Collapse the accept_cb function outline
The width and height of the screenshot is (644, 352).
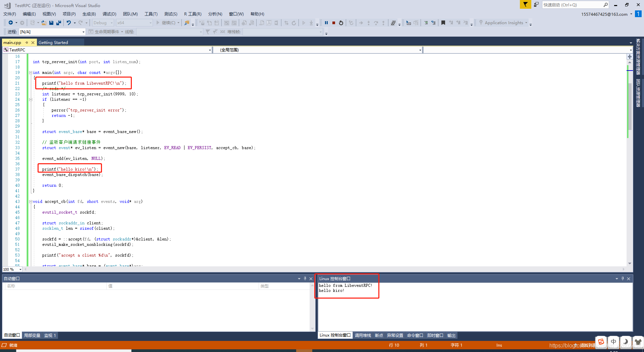point(31,202)
